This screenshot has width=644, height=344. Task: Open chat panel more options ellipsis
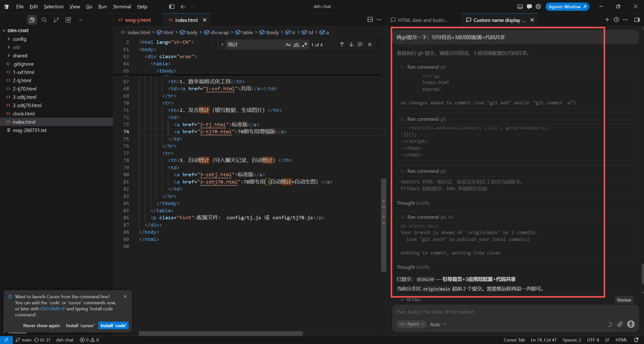[625, 20]
